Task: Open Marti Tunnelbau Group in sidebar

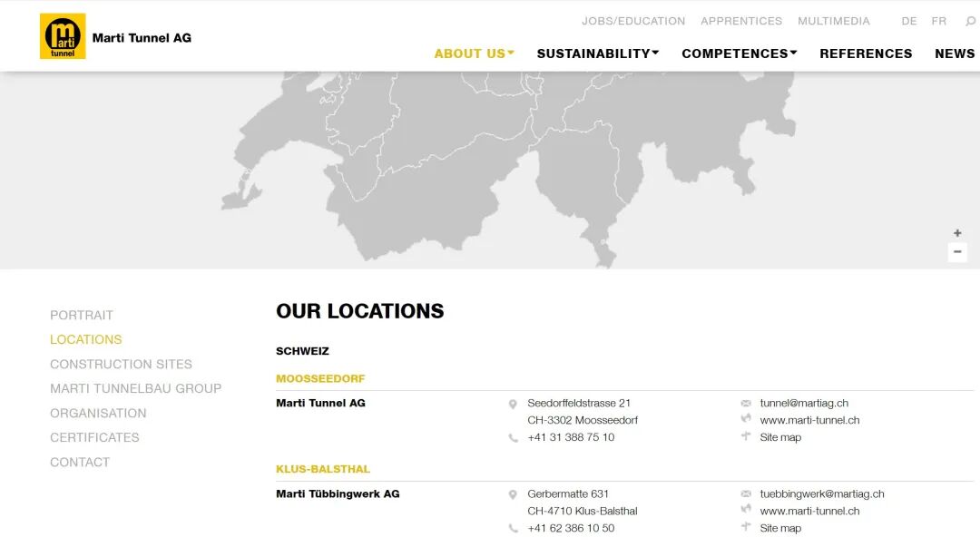Action: tap(135, 388)
